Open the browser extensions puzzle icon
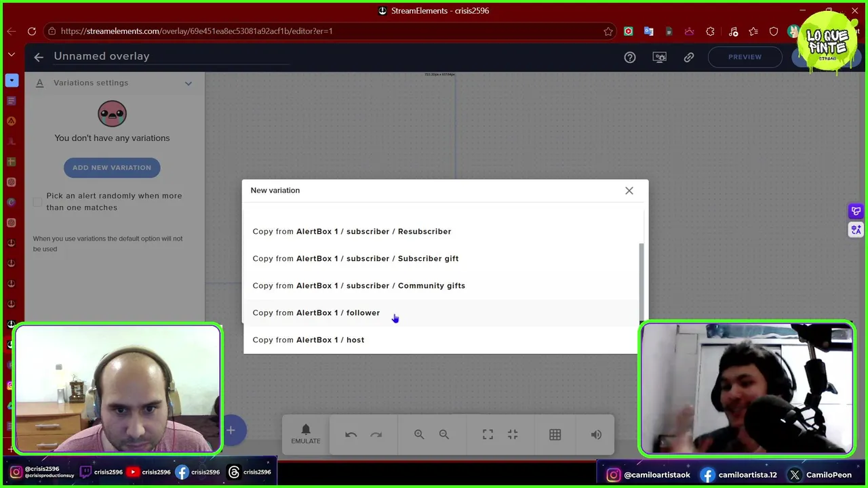 [710, 31]
